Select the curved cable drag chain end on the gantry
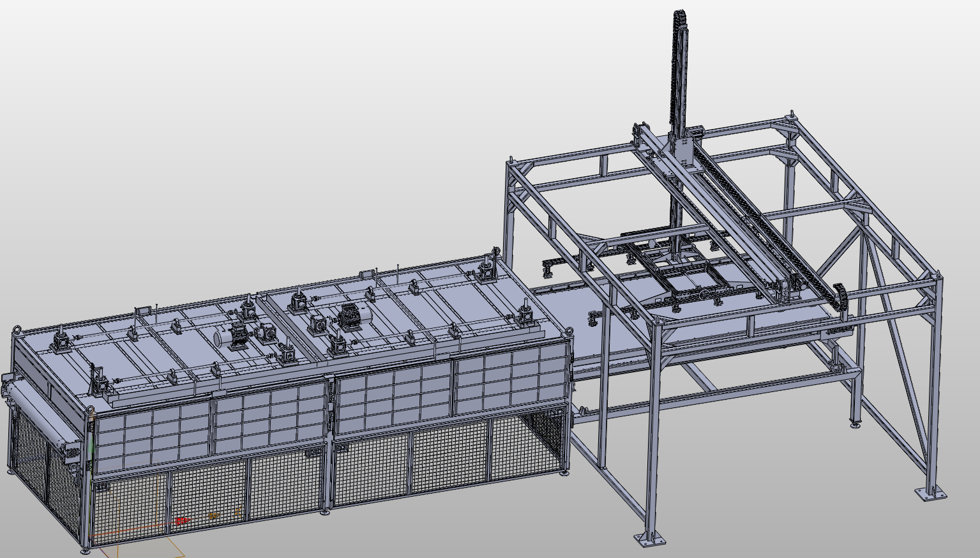The height and width of the screenshot is (558, 980). (841, 299)
